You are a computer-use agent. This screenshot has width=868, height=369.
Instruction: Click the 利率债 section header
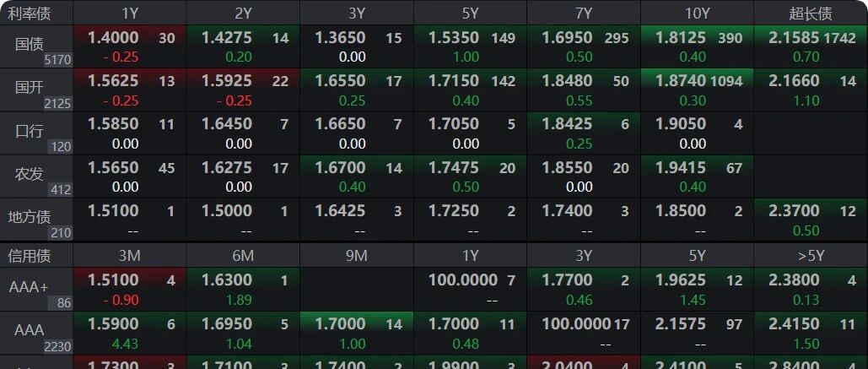(x=29, y=14)
